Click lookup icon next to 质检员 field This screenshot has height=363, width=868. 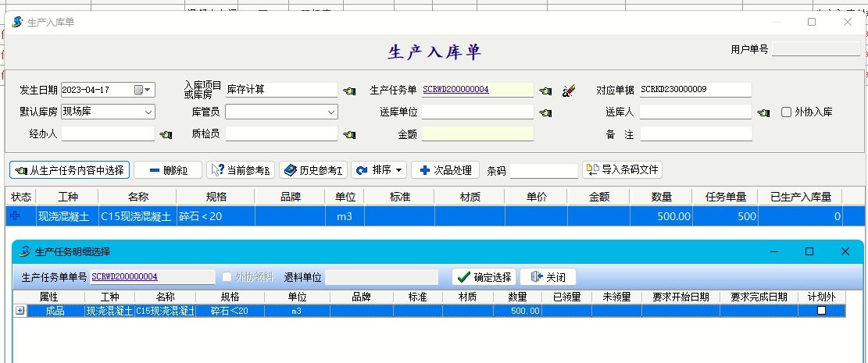coord(348,135)
